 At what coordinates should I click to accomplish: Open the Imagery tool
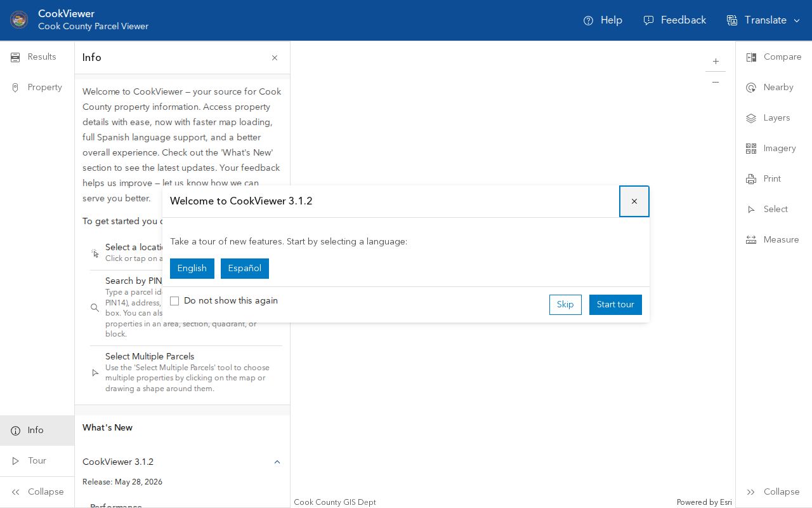(x=773, y=149)
